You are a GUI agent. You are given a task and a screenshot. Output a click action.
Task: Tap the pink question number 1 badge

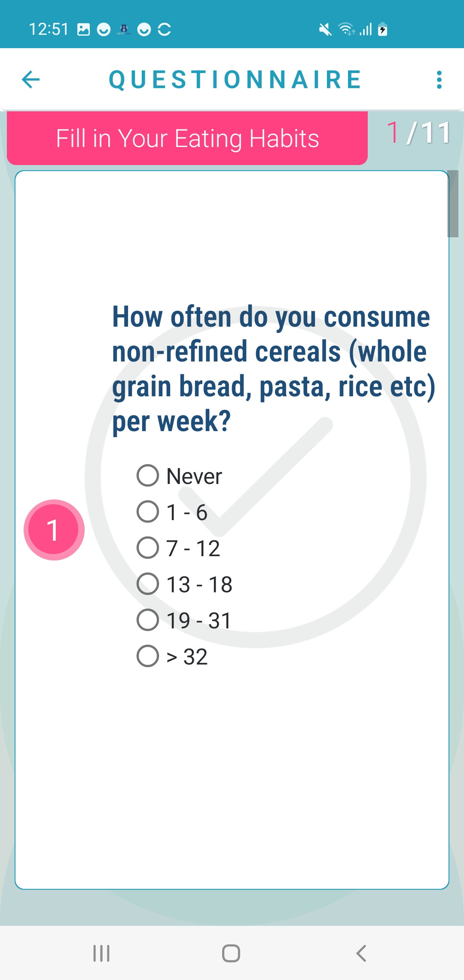(x=54, y=530)
